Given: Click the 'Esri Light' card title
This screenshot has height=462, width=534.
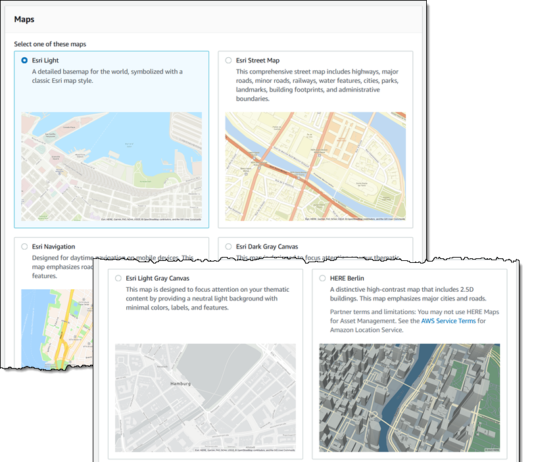Looking at the screenshot, I should [45, 60].
